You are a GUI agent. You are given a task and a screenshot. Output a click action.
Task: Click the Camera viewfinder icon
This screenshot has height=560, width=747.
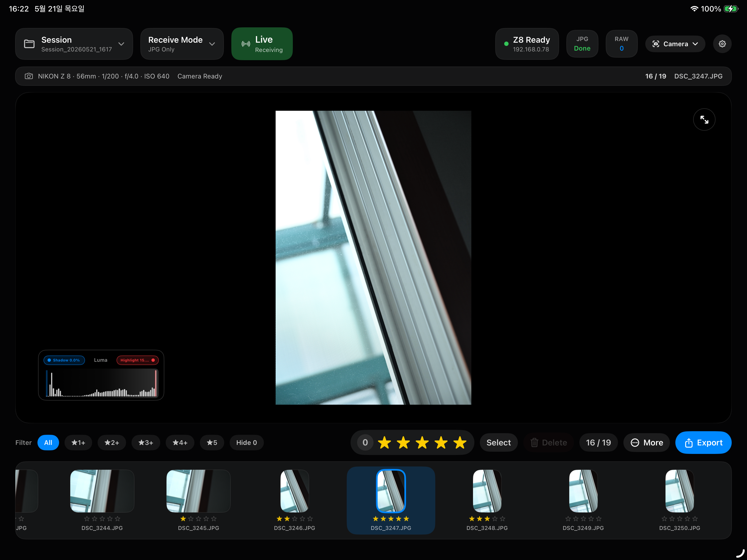click(x=656, y=44)
